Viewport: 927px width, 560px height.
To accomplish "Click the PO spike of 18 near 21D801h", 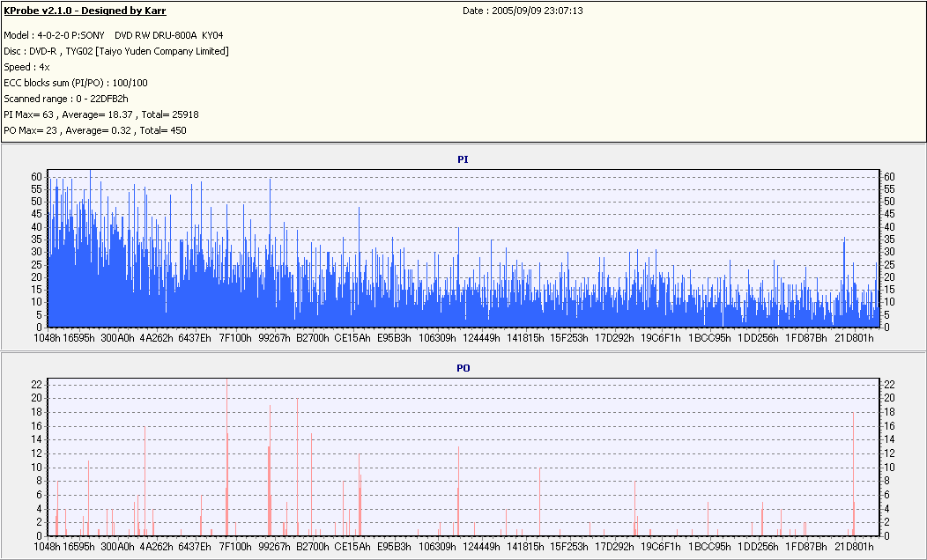I will point(853,474).
